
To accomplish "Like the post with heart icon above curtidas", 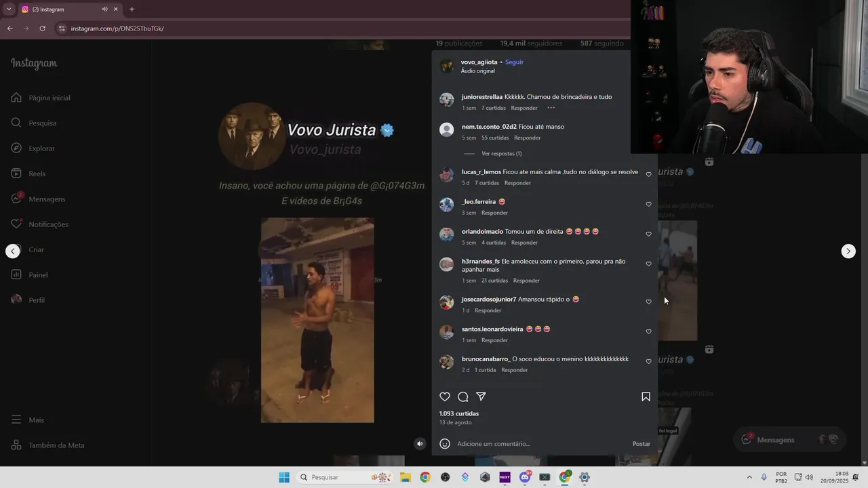I will click(x=445, y=396).
